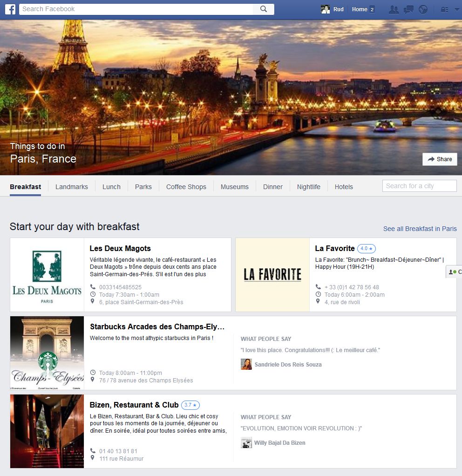Click the Bizen 3.7 star rating badge
Viewport: 462px width, 476px height.
coord(190,405)
